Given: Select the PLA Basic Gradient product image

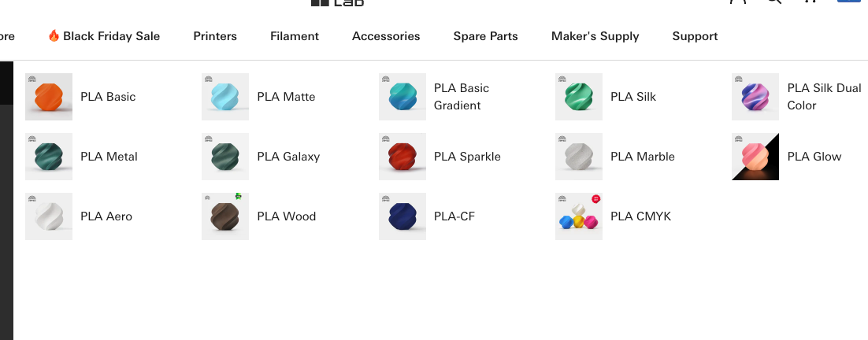Looking at the screenshot, I should pyautogui.click(x=402, y=97).
